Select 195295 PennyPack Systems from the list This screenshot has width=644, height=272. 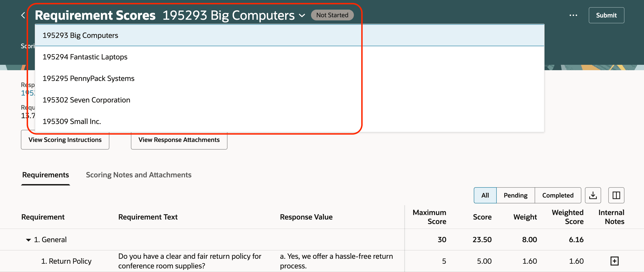[88, 78]
